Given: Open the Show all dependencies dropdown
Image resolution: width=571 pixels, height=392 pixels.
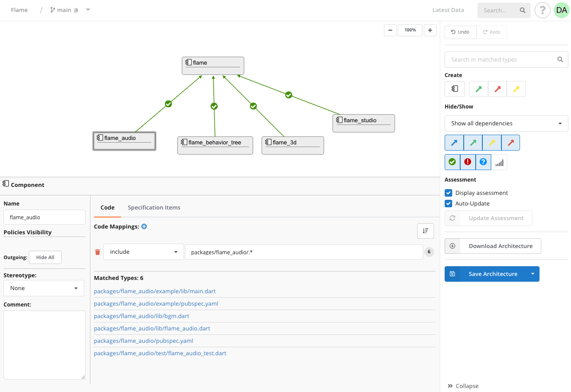Looking at the screenshot, I should coord(506,123).
